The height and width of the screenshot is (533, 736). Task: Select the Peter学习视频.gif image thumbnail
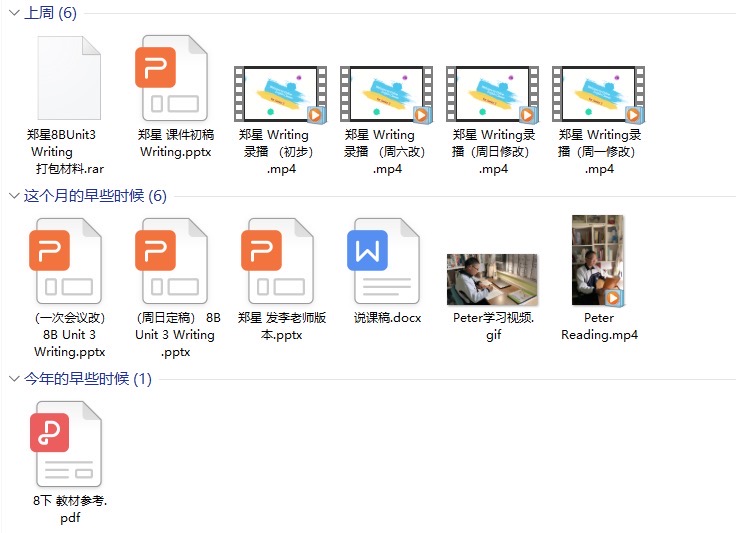click(x=491, y=279)
